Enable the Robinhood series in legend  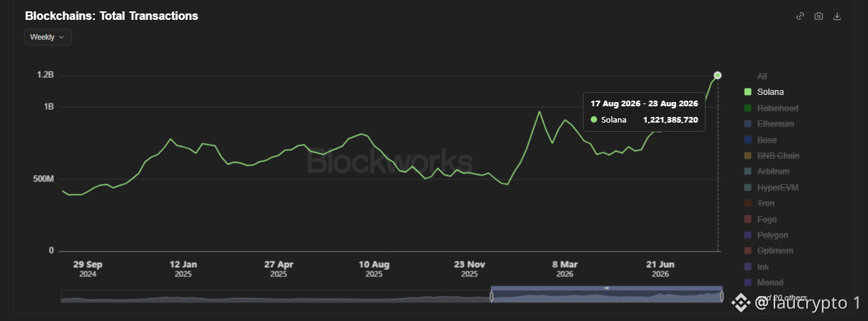pos(771,108)
